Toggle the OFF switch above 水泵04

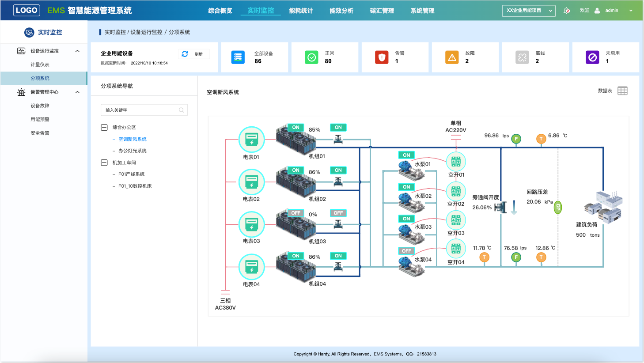click(x=406, y=251)
